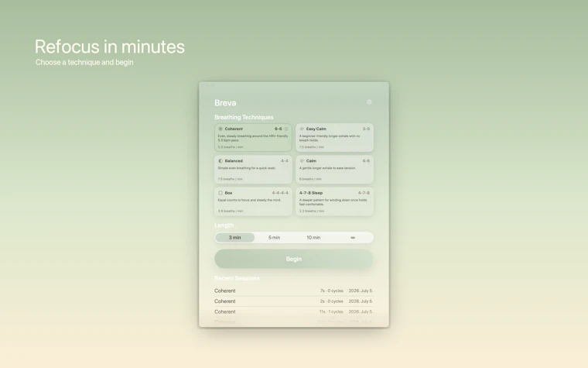Click the "Recent Sessions" heading

tap(237, 278)
